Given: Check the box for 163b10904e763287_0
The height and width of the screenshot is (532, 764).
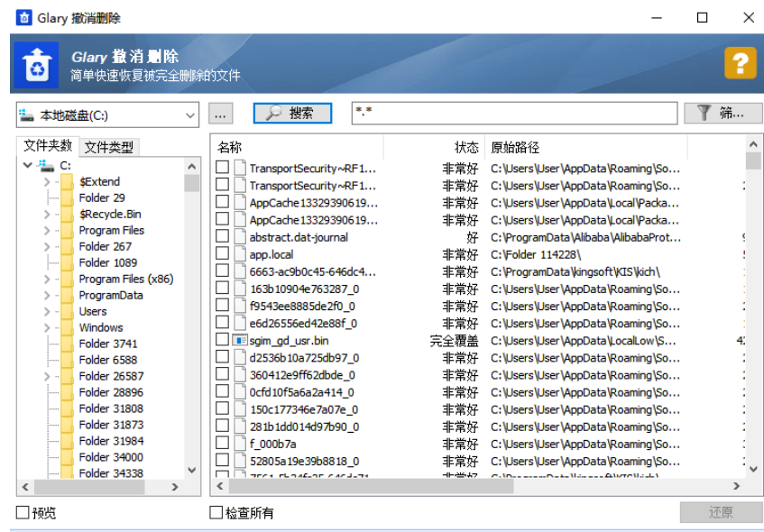Looking at the screenshot, I should coord(222,288).
